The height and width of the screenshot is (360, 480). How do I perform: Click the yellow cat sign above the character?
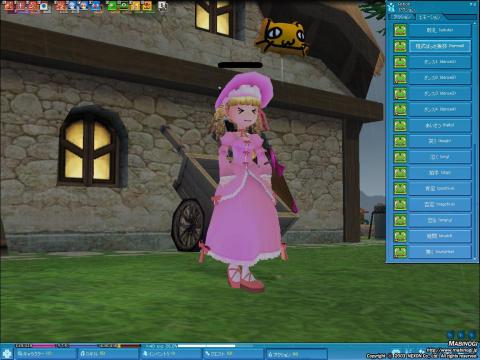(x=282, y=37)
